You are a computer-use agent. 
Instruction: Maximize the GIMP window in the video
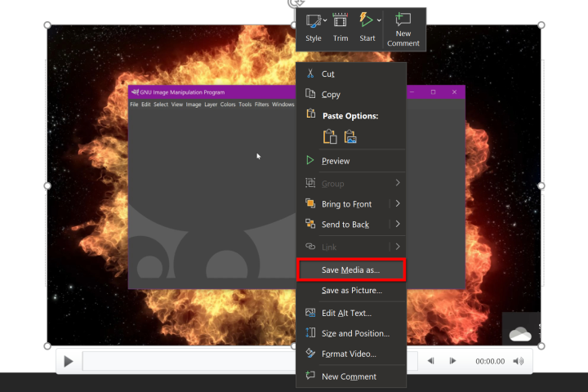tap(433, 92)
